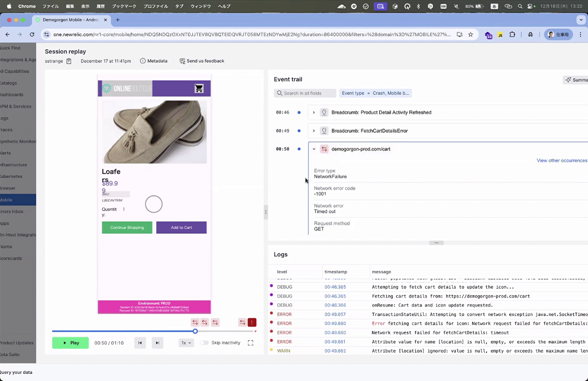Open Chrome's tab search dropdown
This screenshot has width=588, height=381.
click(581, 20)
